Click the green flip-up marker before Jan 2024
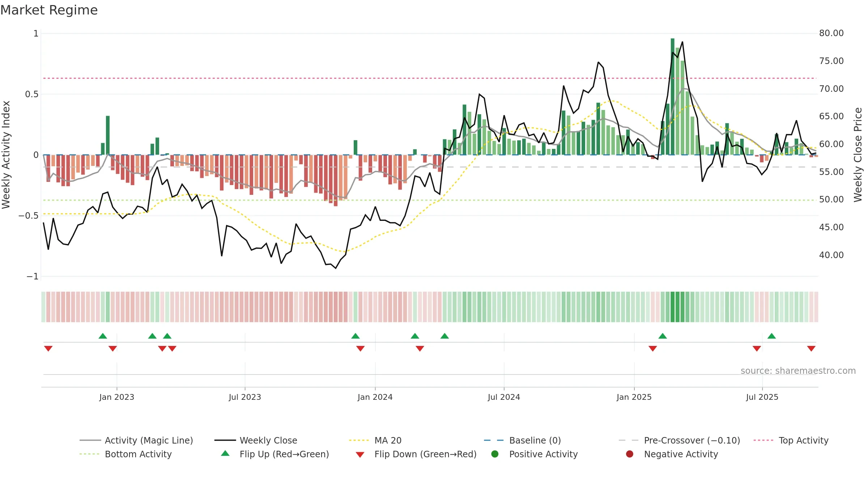Image resolution: width=868 pixels, height=488 pixels. pos(356,336)
